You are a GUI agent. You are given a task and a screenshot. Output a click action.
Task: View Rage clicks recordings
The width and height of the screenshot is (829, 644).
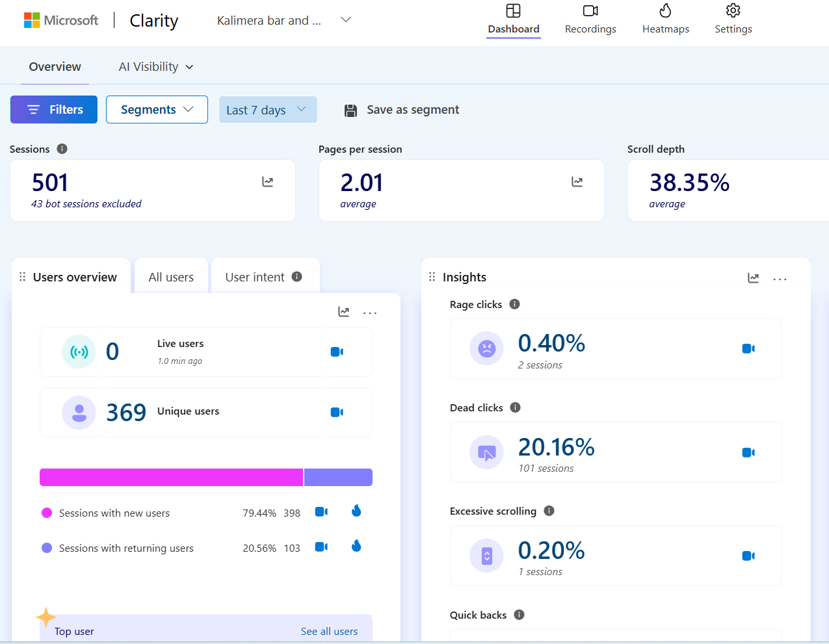point(748,349)
